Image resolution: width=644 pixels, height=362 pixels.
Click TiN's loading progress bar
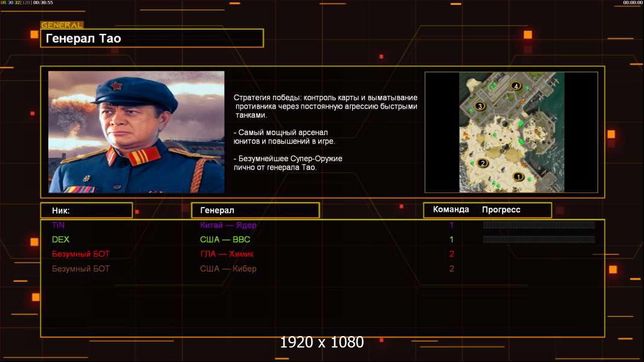pyautogui.click(x=539, y=224)
